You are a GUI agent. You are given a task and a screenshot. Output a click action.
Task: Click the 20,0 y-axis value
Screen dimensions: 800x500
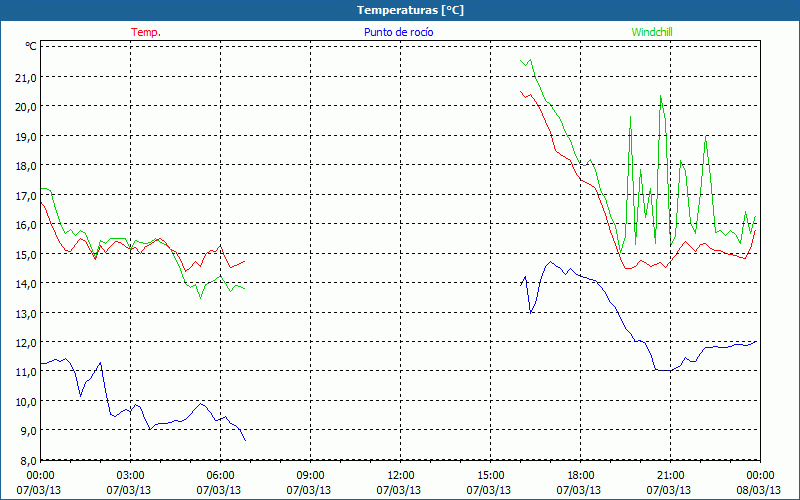27,107
